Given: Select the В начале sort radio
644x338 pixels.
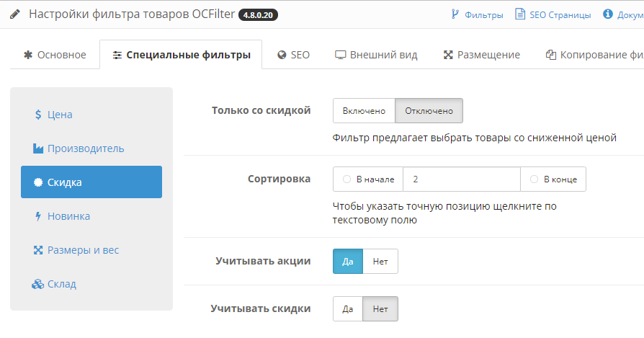Looking at the screenshot, I should pyautogui.click(x=347, y=179).
